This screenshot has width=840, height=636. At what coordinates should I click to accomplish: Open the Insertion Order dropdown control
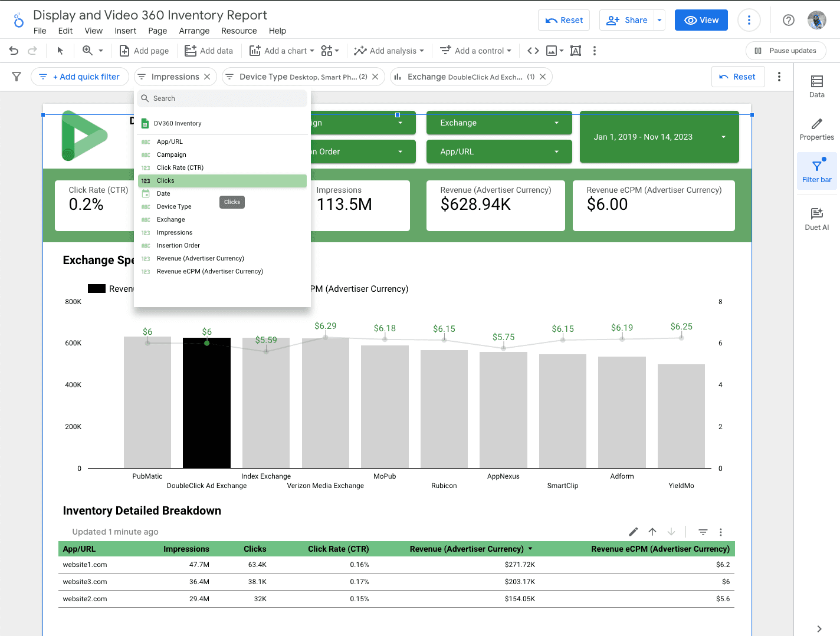click(x=363, y=151)
